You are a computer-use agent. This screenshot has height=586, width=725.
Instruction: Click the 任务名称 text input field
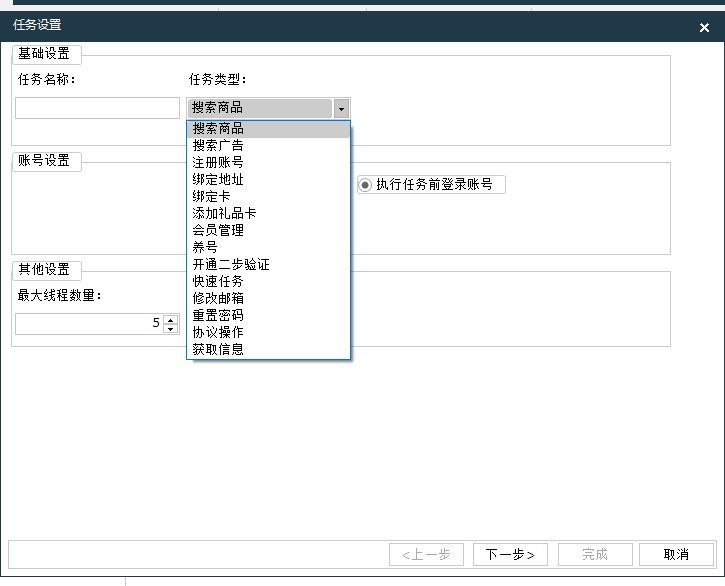click(x=97, y=108)
